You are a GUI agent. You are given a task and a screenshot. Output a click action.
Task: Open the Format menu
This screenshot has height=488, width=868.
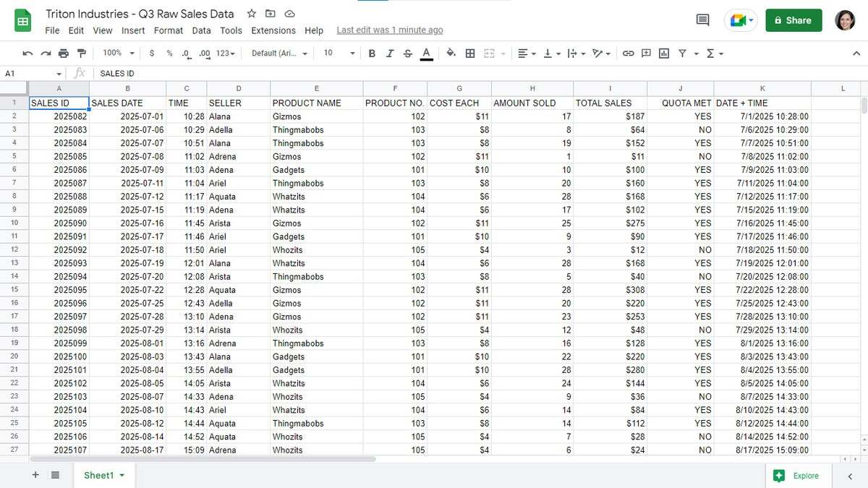[x=169, y=30]
